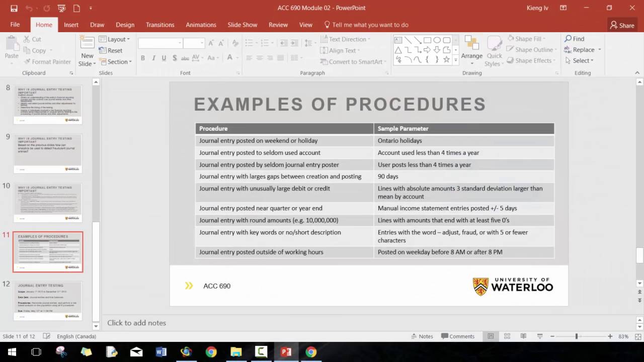This screenshot has width=644, height=362.
Task: Open the font size combo box
Action: tap(193, 43)
